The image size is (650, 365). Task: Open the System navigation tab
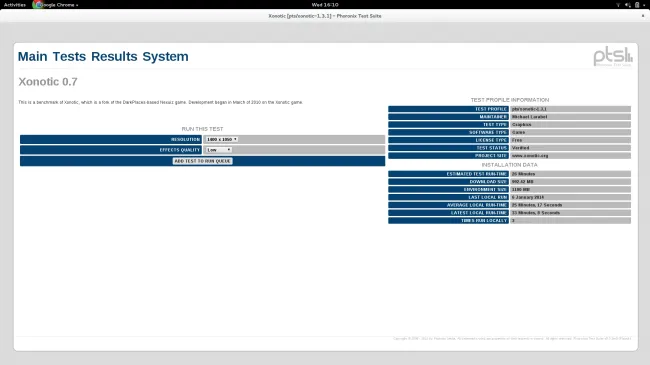[x=165, y=56]
